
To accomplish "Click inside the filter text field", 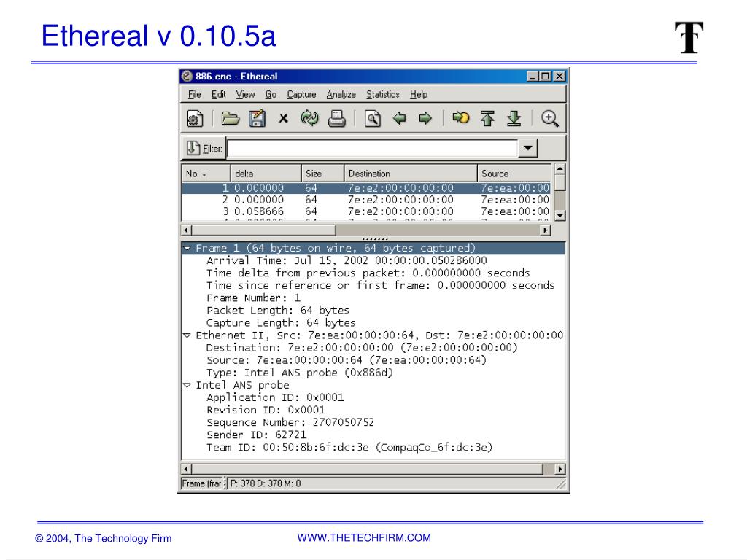I will click(x=373, y=148).
